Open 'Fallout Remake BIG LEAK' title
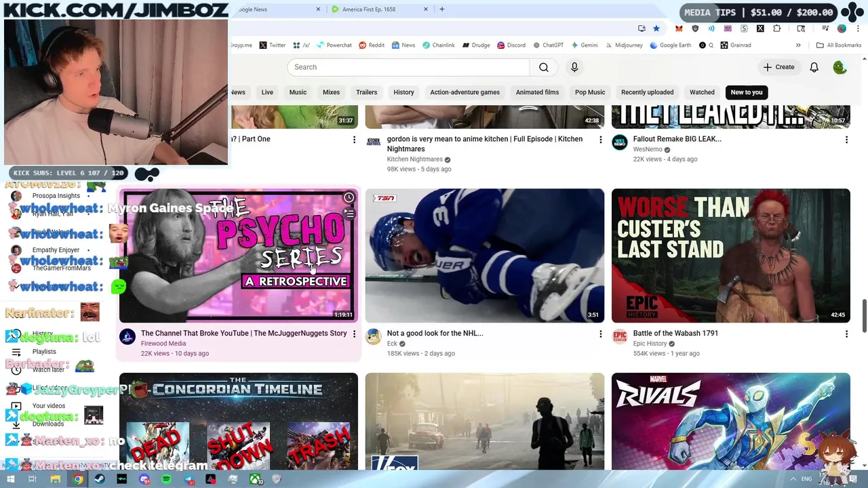Screen dimensions: 868x488 677,139
